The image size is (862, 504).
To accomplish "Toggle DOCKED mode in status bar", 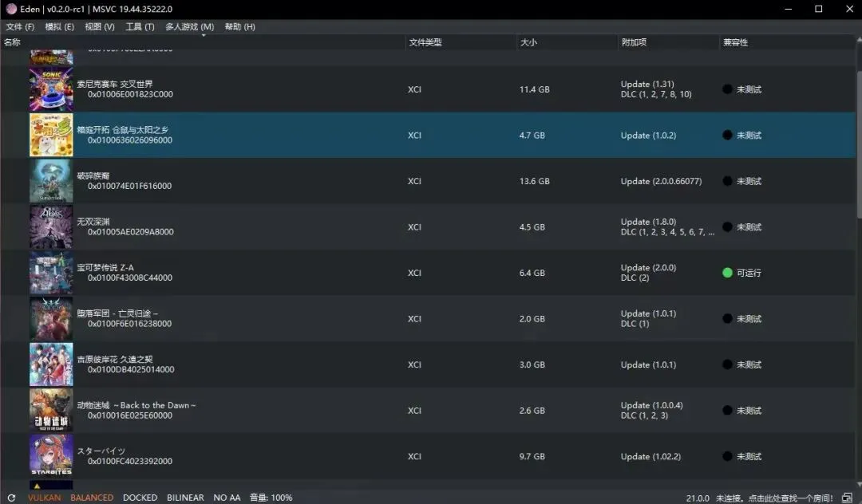I will coord(140,498).
